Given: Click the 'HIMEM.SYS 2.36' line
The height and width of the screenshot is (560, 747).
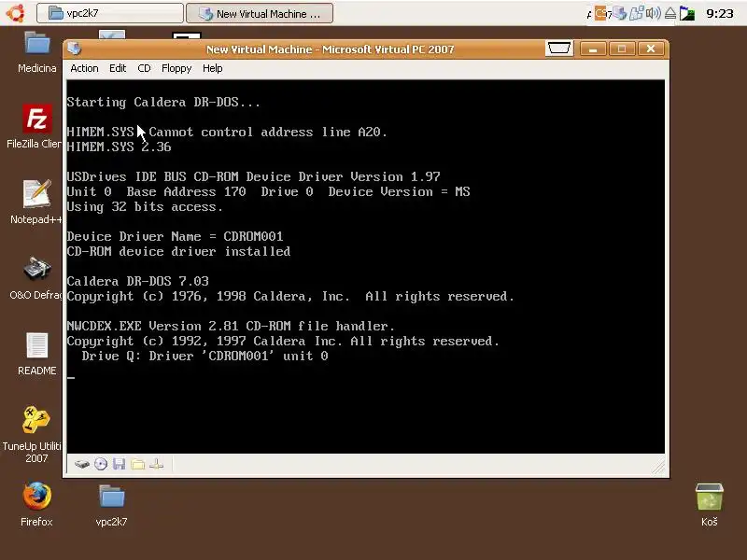Looking at the screenshot, I should point(119,147).
